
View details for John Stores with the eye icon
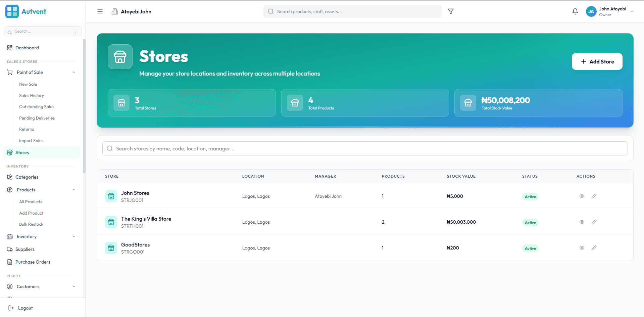pos(582,196)
